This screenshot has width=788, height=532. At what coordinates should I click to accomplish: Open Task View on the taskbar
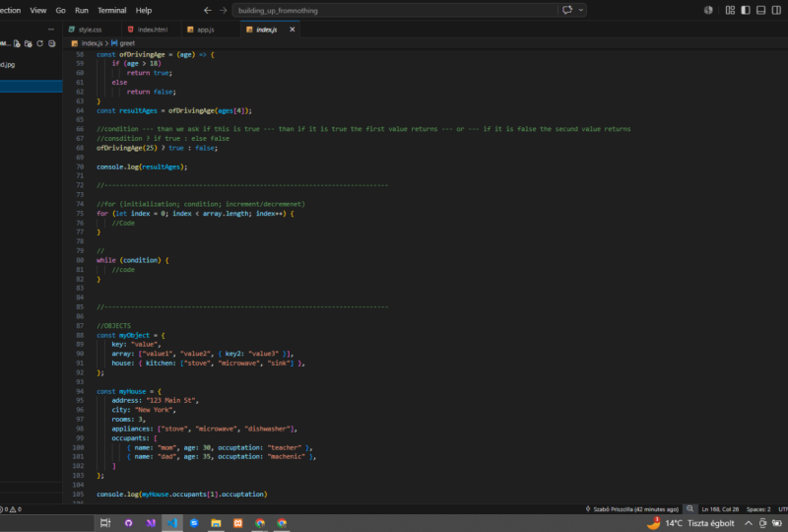pos(105,523)
